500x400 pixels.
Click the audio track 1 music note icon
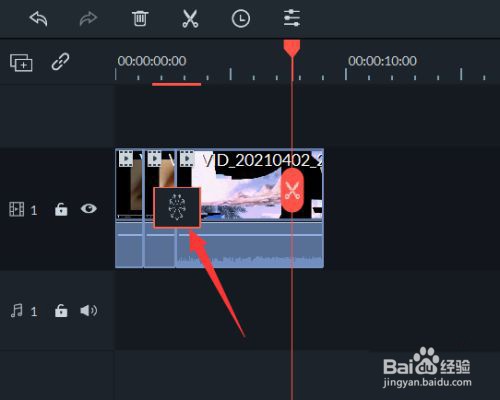tap(17, 310)
